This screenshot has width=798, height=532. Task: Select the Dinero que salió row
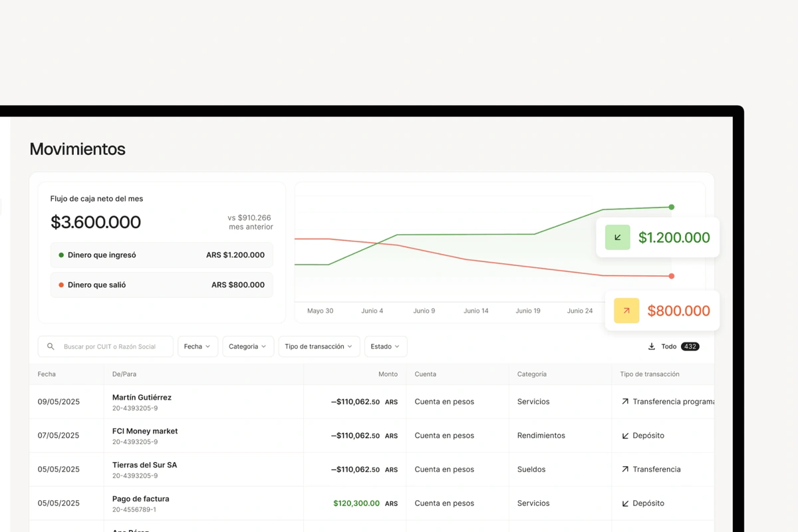point(162,285)
